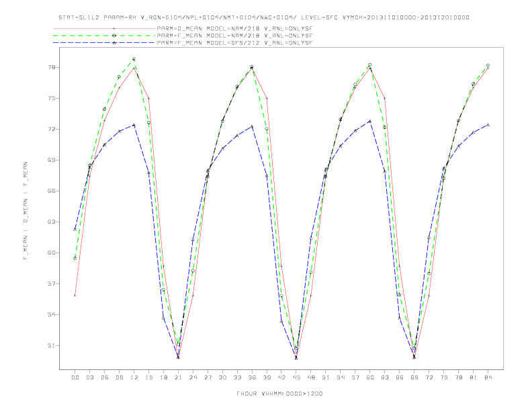Click the y-axis tick label 60
Image resolution: width=532 pixels, height=411 pixels.
52,253
